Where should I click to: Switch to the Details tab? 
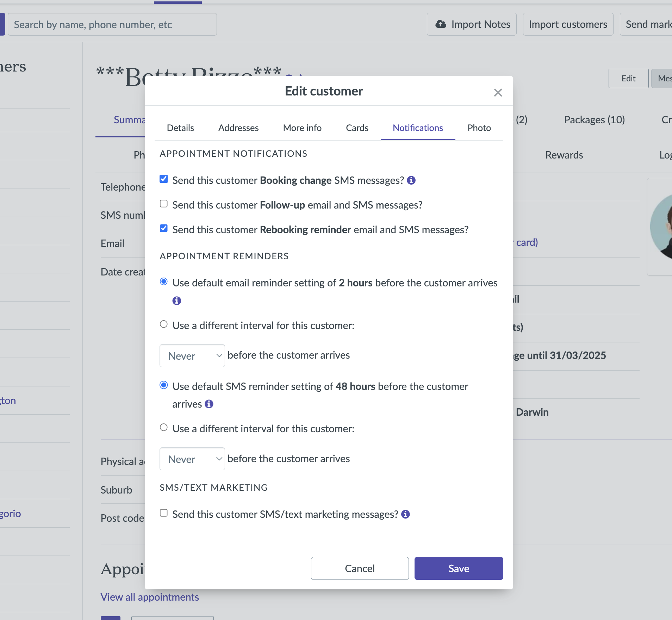[180, 128]
